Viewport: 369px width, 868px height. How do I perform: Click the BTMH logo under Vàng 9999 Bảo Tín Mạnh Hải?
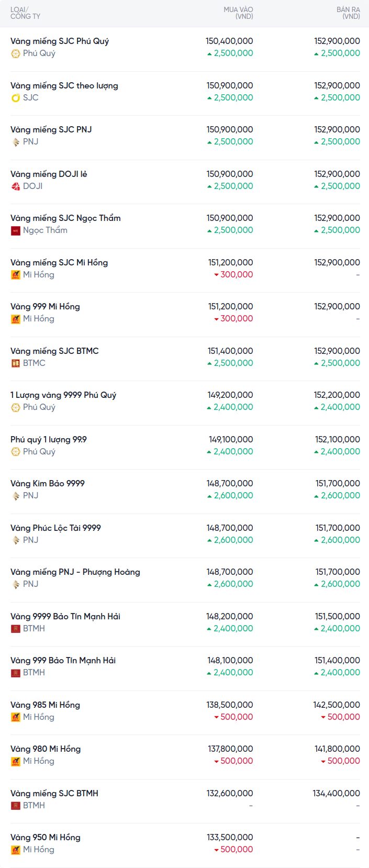pos(16,629)
